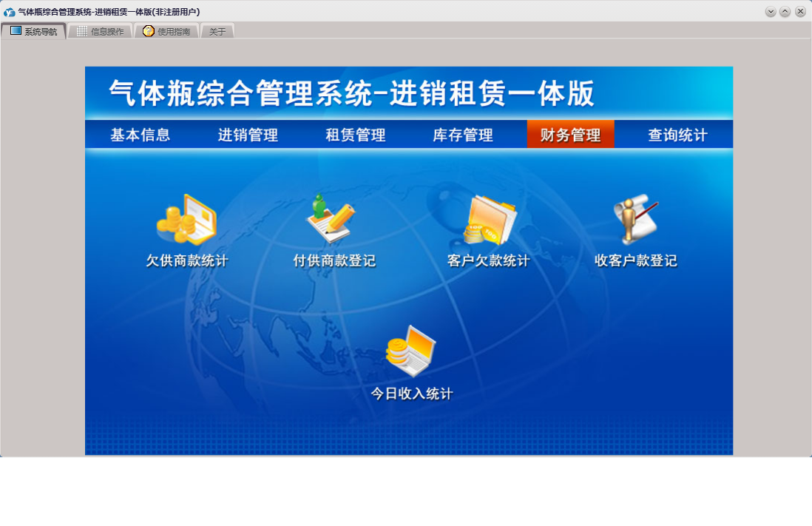Click the highlighted 财务管理 menu
The width and height of the screenshot is (812, 526).
point(570,135)
